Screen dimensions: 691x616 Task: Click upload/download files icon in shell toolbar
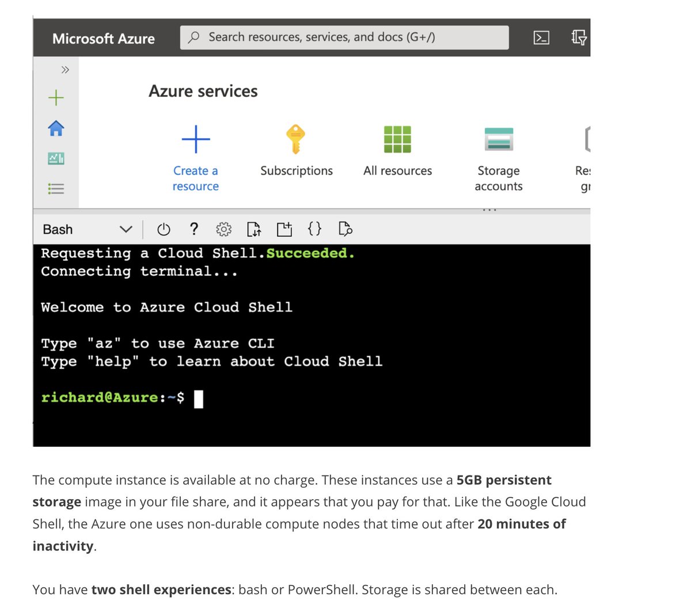pos(254,230)
